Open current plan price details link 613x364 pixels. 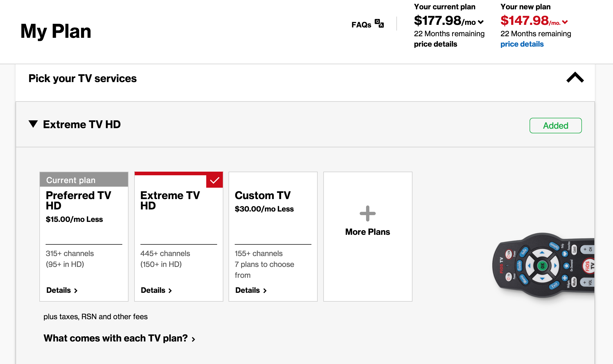[435, 44]
